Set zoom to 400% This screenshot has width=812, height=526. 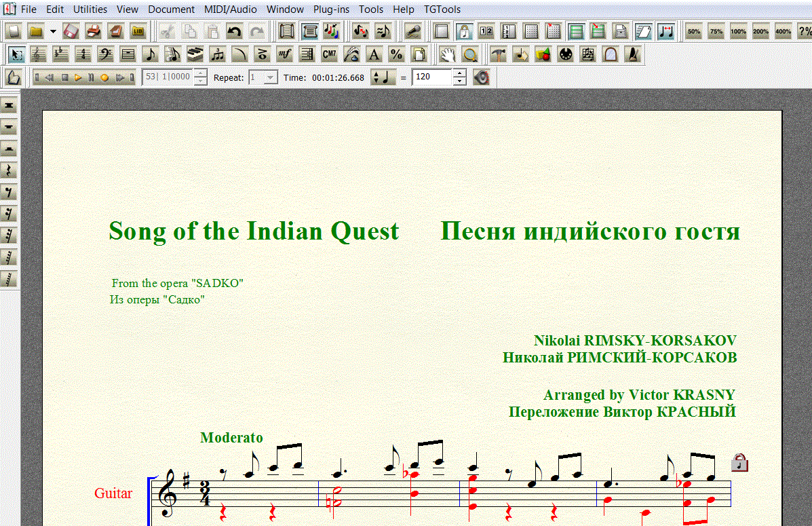(x=783, y=32)
